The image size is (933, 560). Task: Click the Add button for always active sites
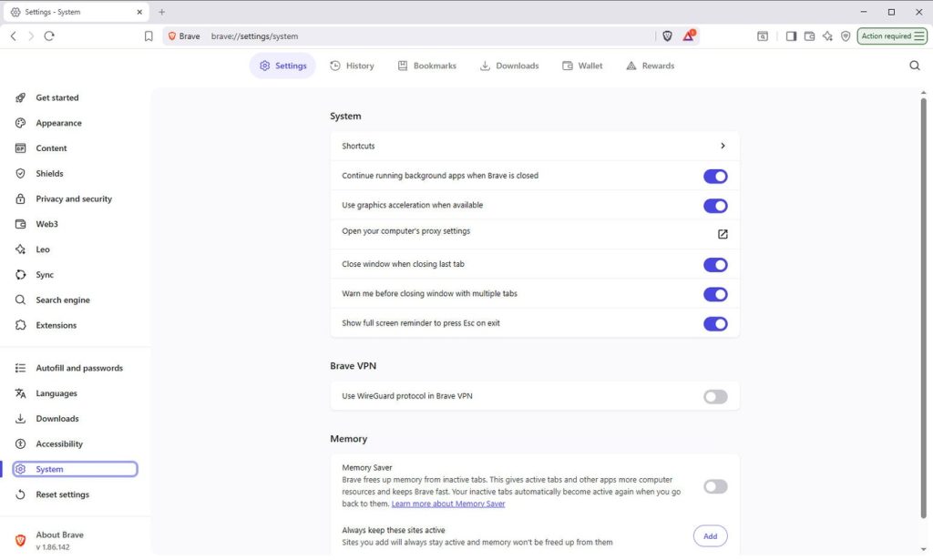(x=710, y=536)
